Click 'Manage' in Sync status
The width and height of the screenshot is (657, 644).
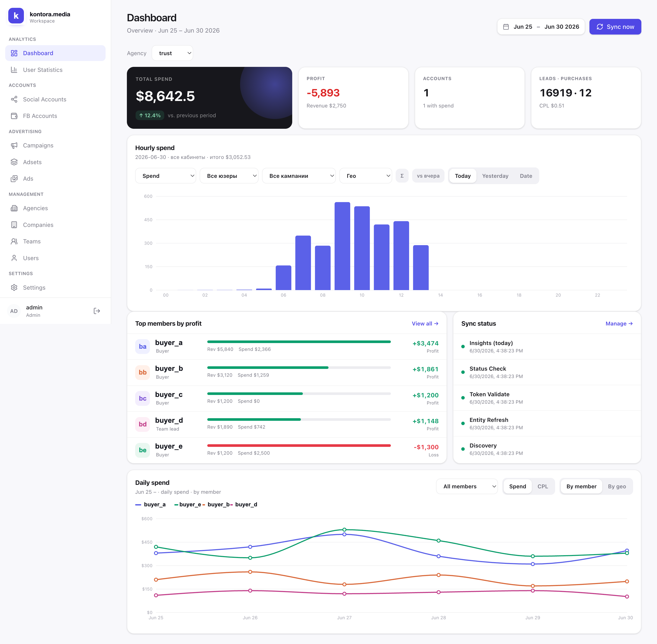(x=619, y=324)
